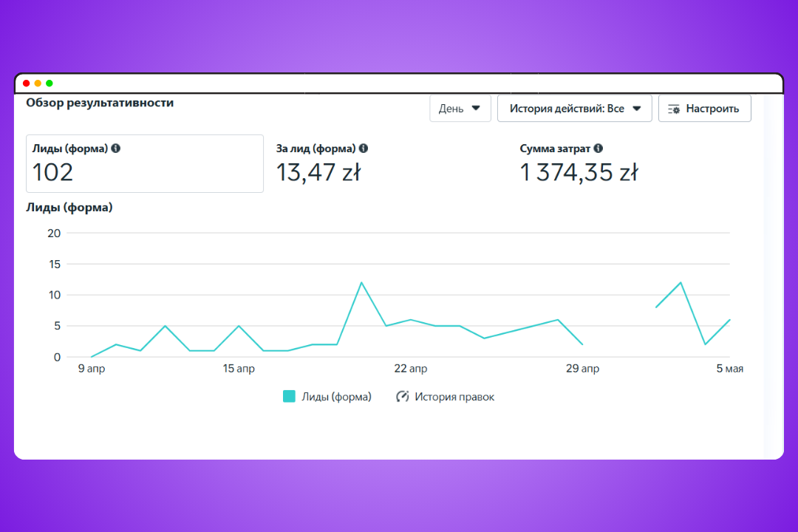Click the 22 апр axis label
The image size is (798, 532).
click(411, 369)
